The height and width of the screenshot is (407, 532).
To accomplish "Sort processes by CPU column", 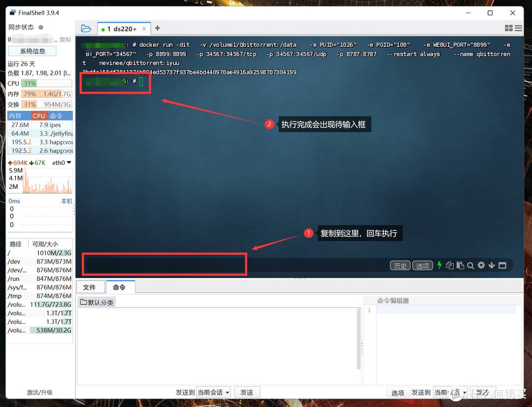I will pyautogui.click(x=39, y=116).
